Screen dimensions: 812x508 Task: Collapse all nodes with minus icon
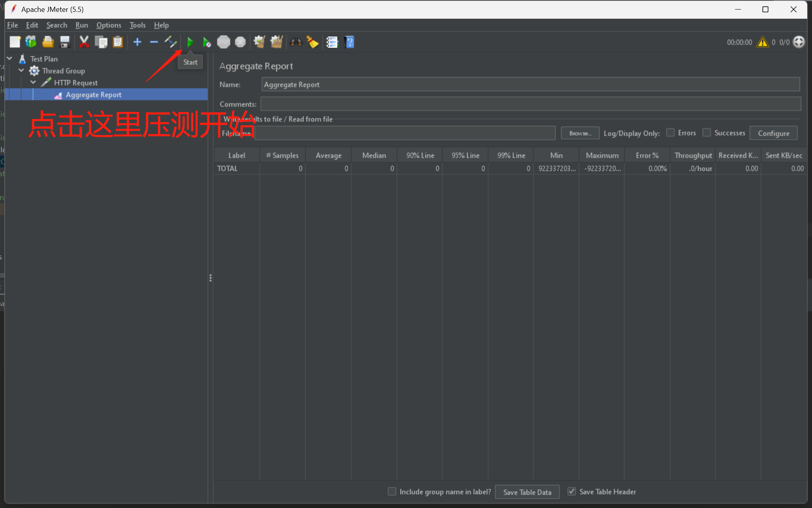coord(154,42)
